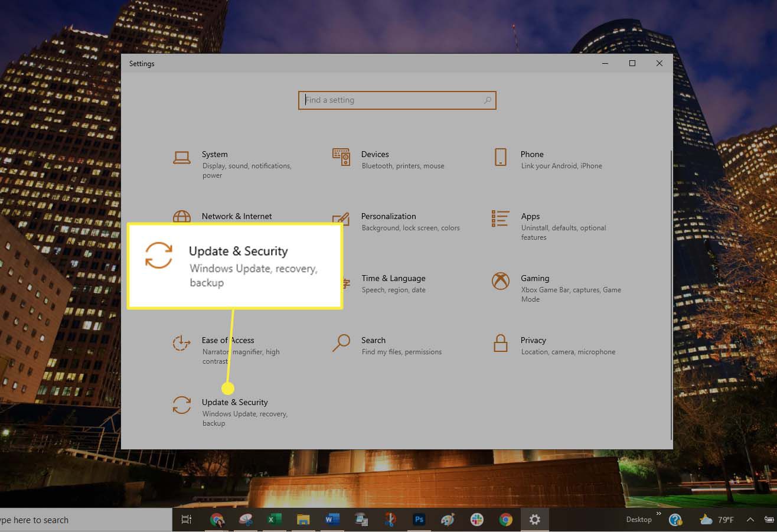
Task: Open the Paint palette icon in taskbar
Action: point(448,520)
